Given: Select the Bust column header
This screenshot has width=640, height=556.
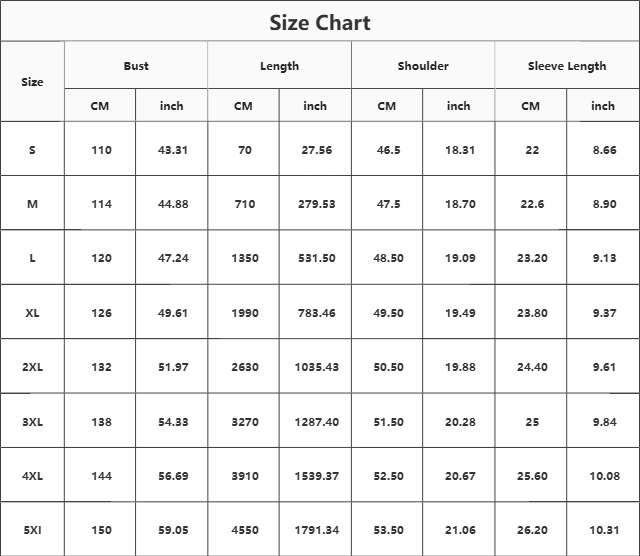Looking at the screenshot, I should [136, 66].
